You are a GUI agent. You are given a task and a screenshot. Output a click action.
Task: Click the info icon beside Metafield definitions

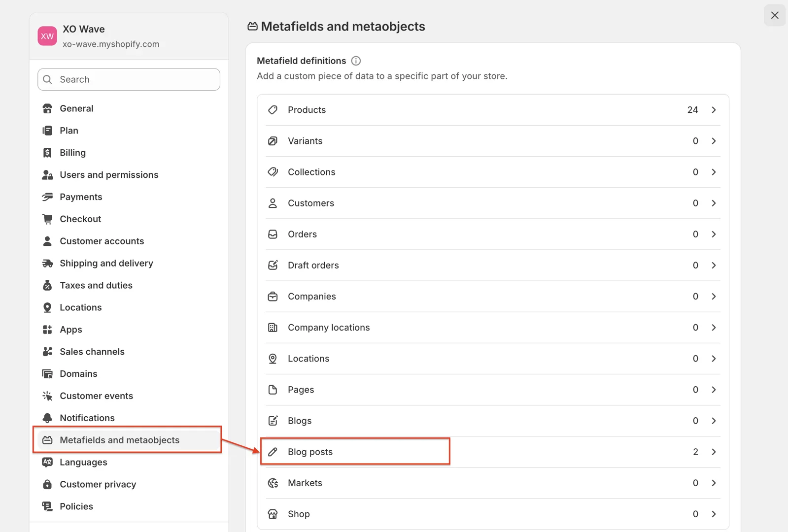[x=356, y=61]
